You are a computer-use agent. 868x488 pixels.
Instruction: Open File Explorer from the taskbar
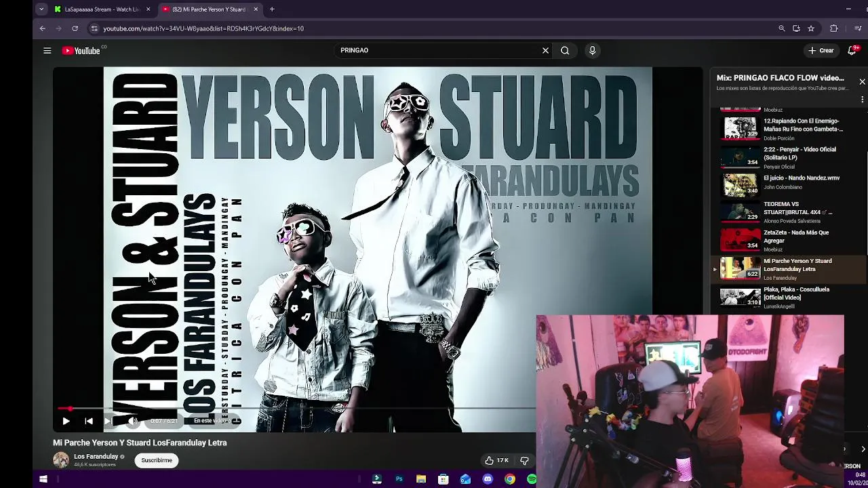[x=421, y=479]
